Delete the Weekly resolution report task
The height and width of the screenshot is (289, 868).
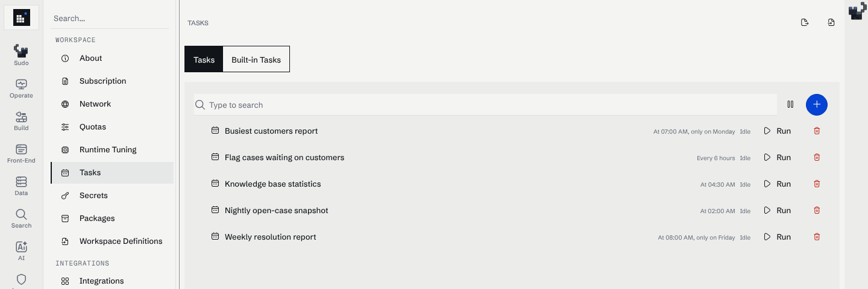[x=817, y=237]
